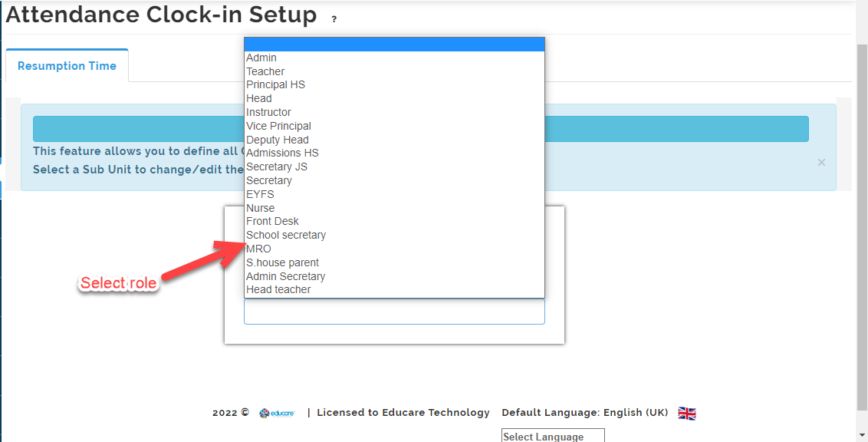Click the empty input field below list

[394, 312]
